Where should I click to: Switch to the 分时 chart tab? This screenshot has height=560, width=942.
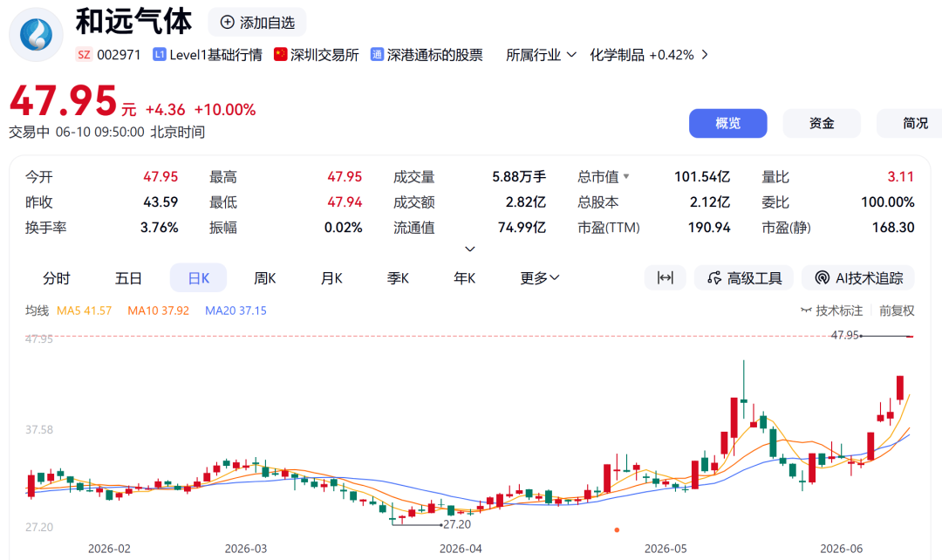[57, 278]
